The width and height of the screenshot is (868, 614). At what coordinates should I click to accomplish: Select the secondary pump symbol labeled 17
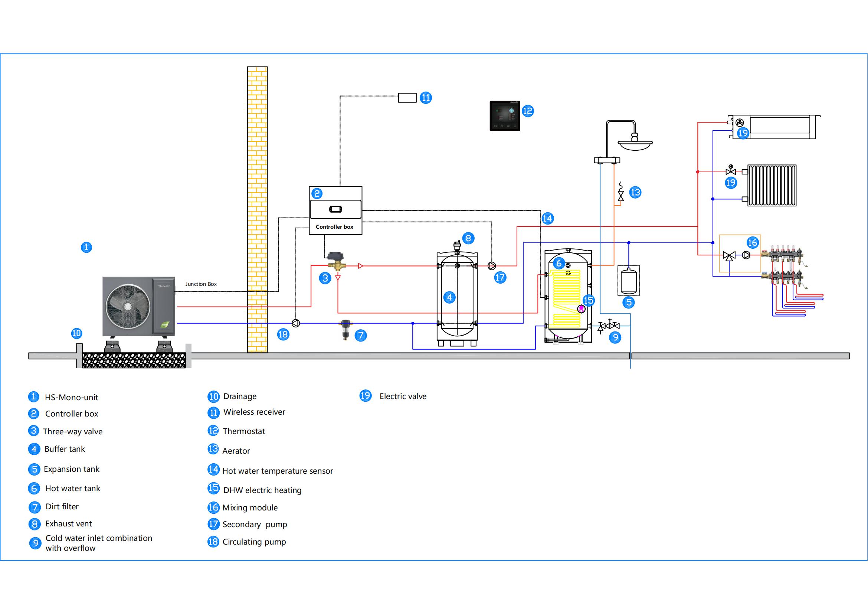[491, 266]
